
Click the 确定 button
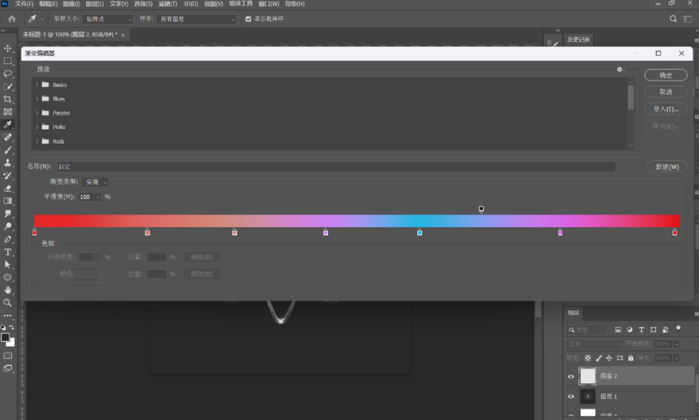665,75
